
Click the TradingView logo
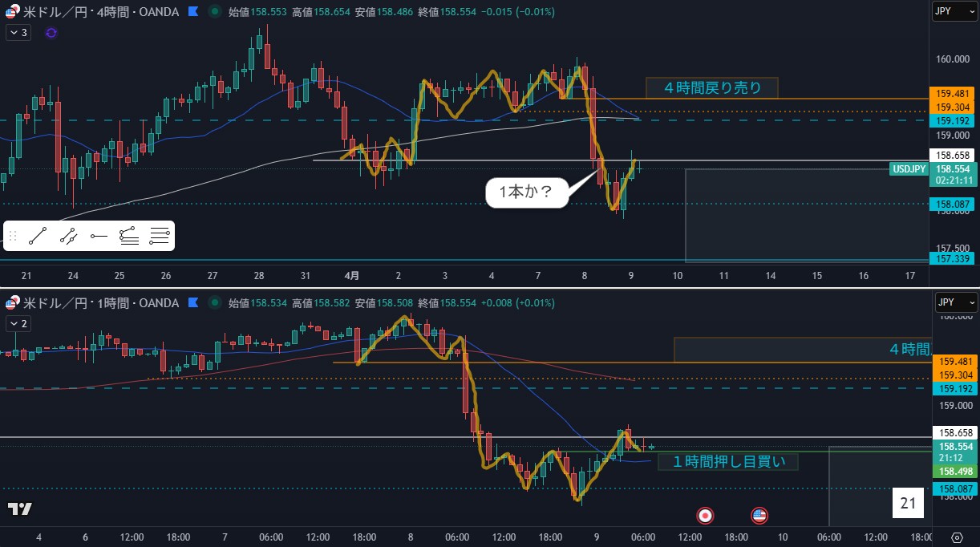click(20, 509)
